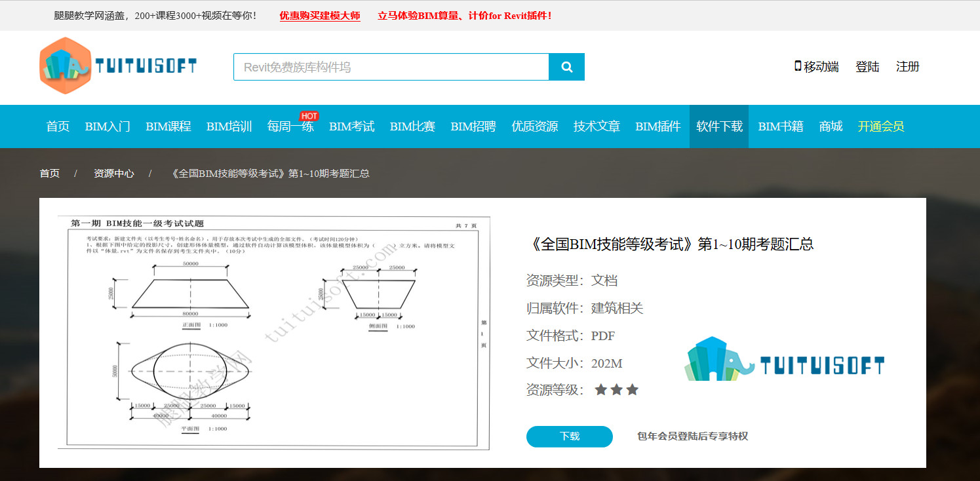Click the magnifier search button
Screen dimensions: 980x481
click(x=567, y=67)
